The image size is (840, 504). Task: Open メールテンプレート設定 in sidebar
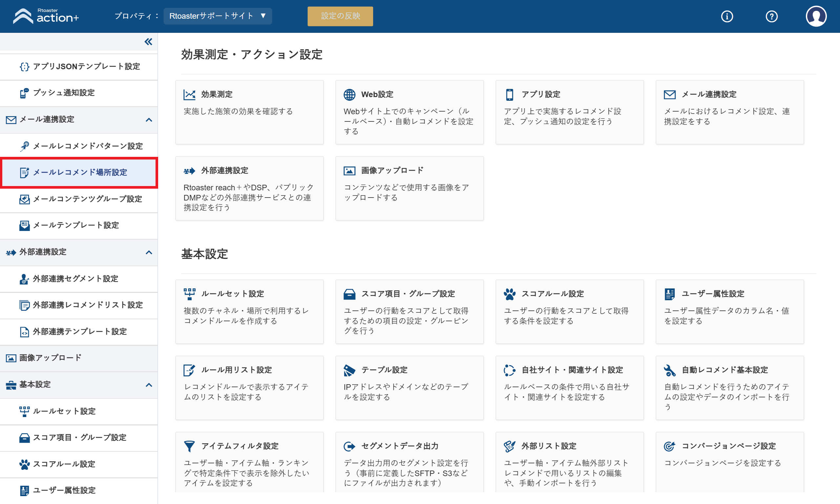click(79, 225)
